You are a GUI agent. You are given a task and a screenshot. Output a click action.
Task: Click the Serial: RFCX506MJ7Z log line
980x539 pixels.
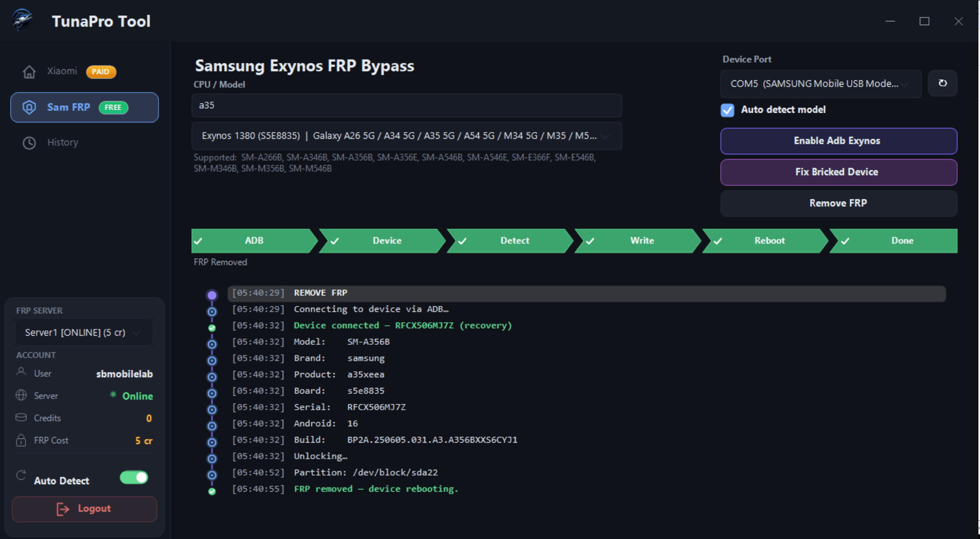319,407
